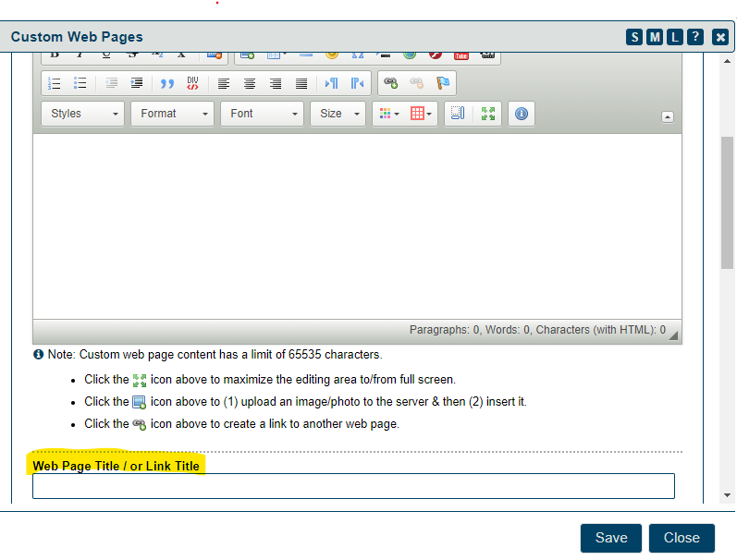Click the About editor info icon
This screenshot has width=737, height=560.
pos(522,114)
